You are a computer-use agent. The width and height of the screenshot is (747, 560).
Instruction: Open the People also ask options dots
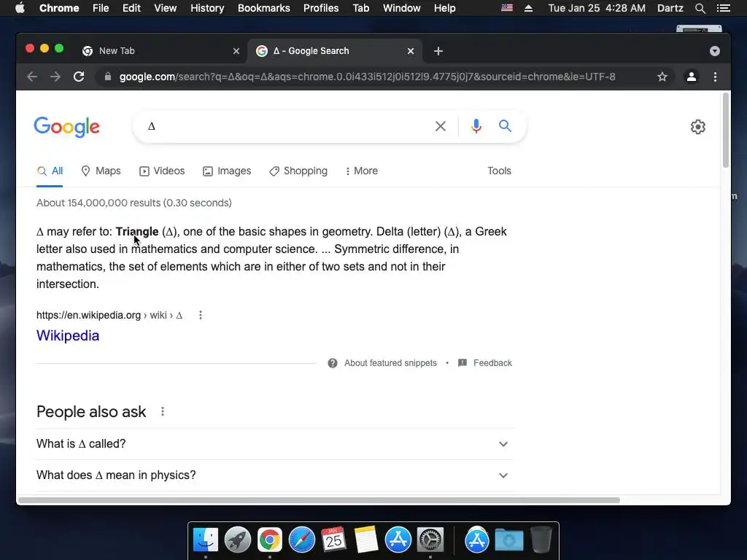point(163,411)
